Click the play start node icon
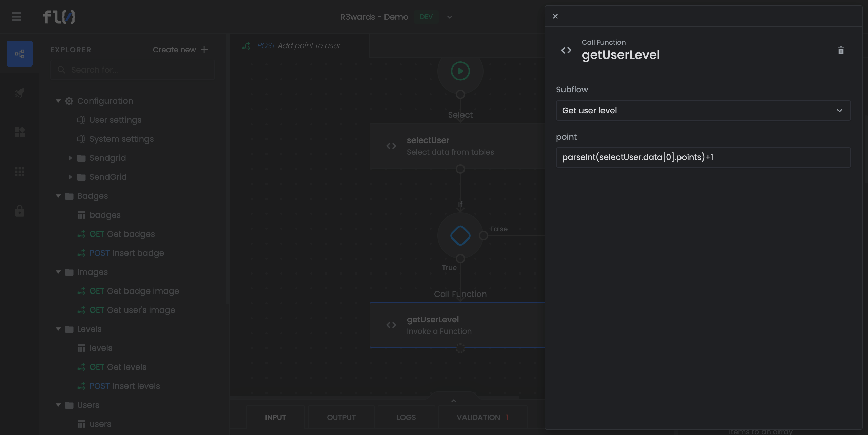The height and width of the screenshot is (435, 868). pyautogui.click(x=460, y=71)
